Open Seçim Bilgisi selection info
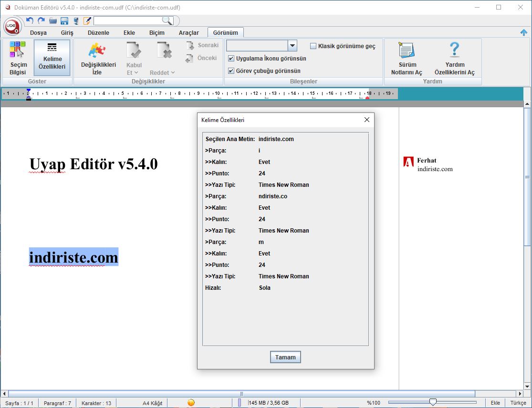 (18, 58)
